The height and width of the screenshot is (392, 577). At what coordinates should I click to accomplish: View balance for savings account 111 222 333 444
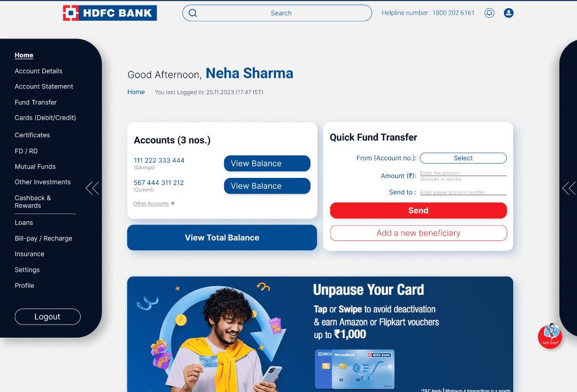tap(267, 163)
